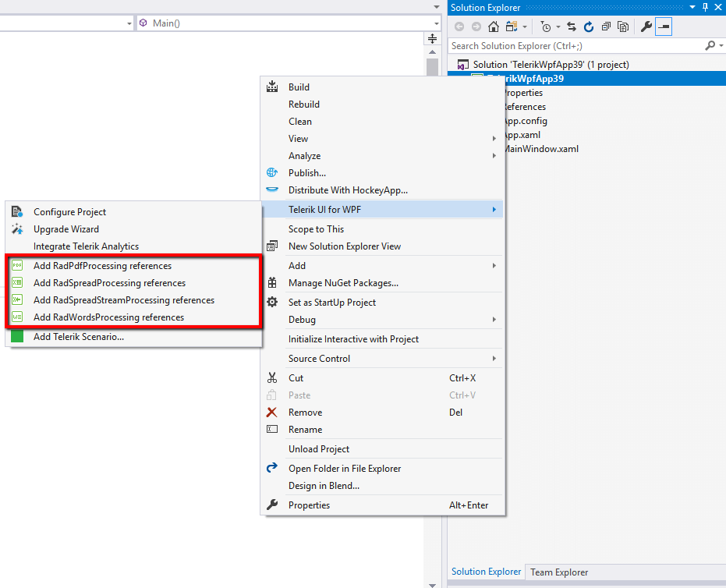Screen dimensions: 726x588
Task: Switch to the Solution Explorer tab
Action: (x=486, y=572)
